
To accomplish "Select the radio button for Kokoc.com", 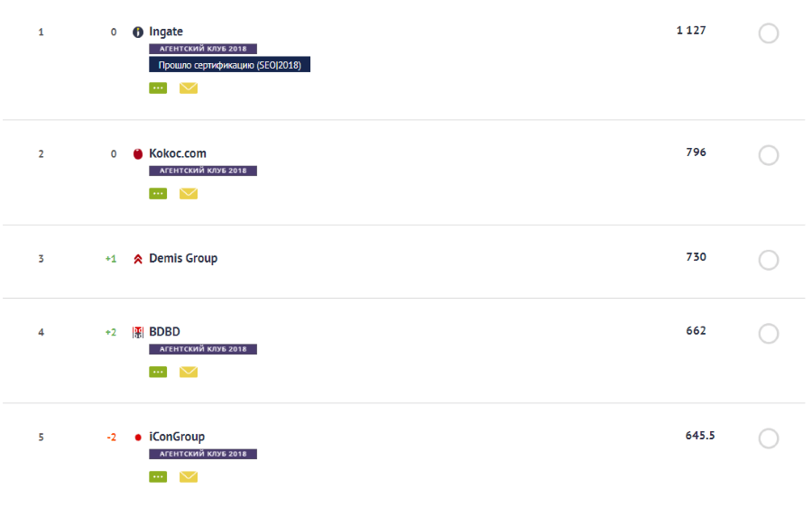I will pos(768,156).
